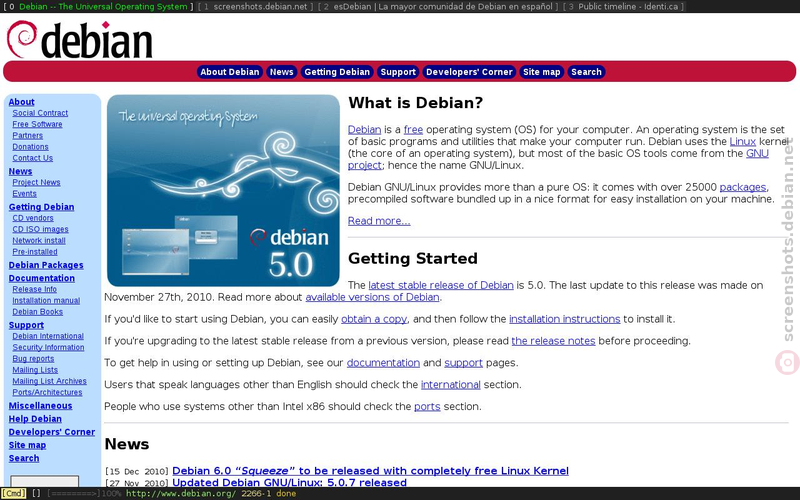The image size is (800, 500).
Task: Focus the sidebar search input field
Action: tap(45, 481)
